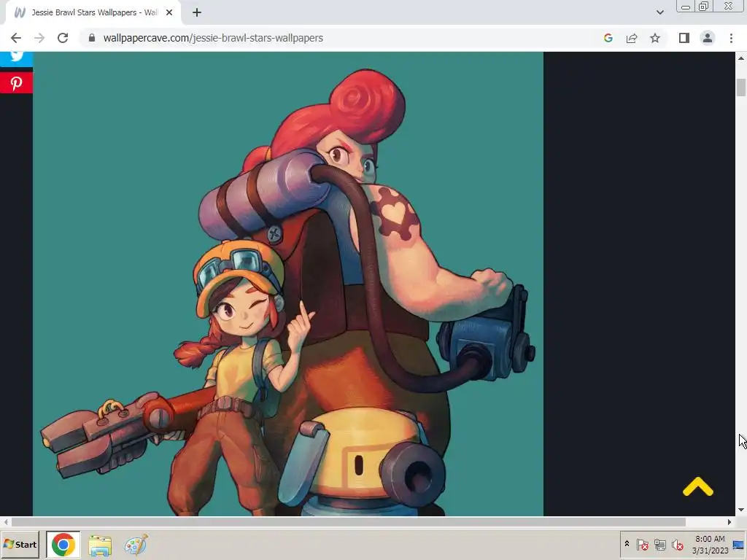Click the horizontal scrollbar left arrow
Screen dimensions: 747x560
[6, 522]
